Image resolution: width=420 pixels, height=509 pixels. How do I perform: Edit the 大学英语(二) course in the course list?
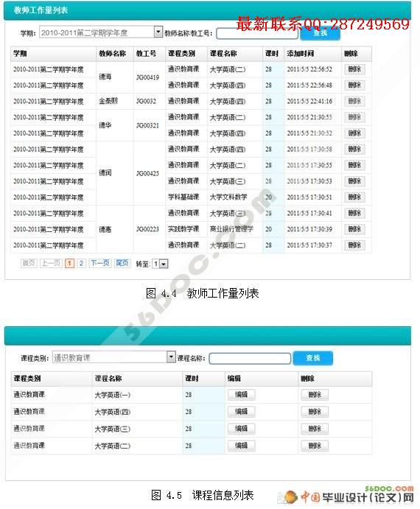click(x=242, y=446)
